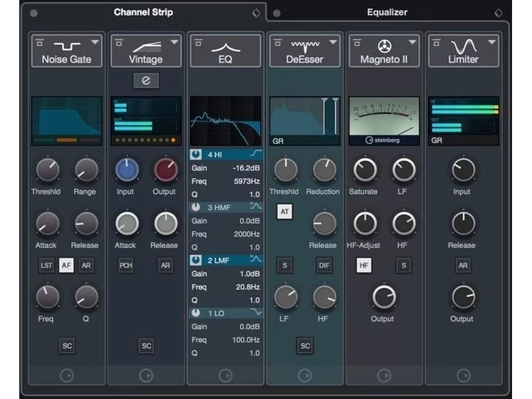Click the Equalizer section bypass circle
The image size is (532, 399).
click(277, 13)
